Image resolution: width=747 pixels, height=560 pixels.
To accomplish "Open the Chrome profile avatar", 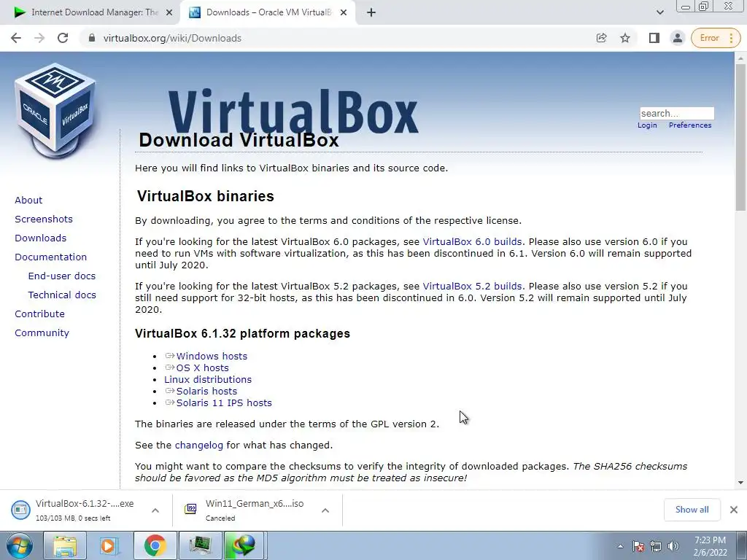I will (x=677, y=38).
